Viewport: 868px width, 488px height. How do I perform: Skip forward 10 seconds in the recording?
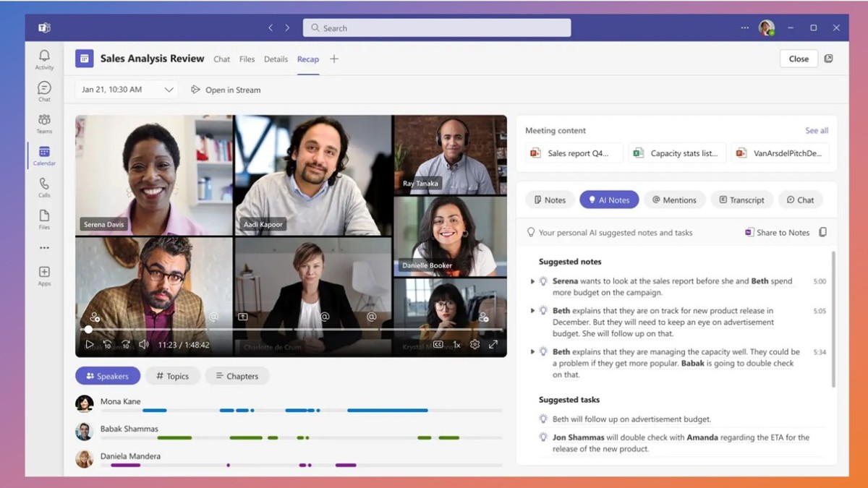[125, 345]
